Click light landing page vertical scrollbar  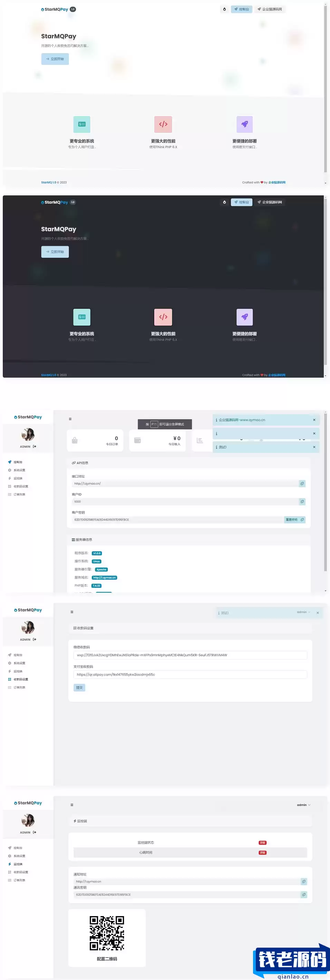point(326,89)
